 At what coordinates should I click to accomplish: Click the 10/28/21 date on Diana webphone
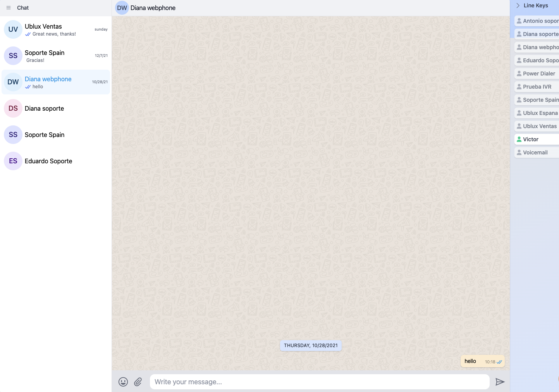point(100,82)
